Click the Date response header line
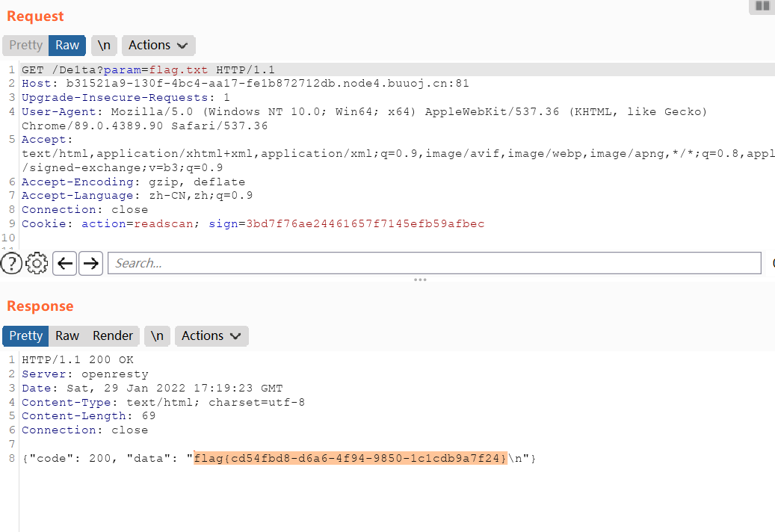Screen dimensions: 775x532 point(152,389)
